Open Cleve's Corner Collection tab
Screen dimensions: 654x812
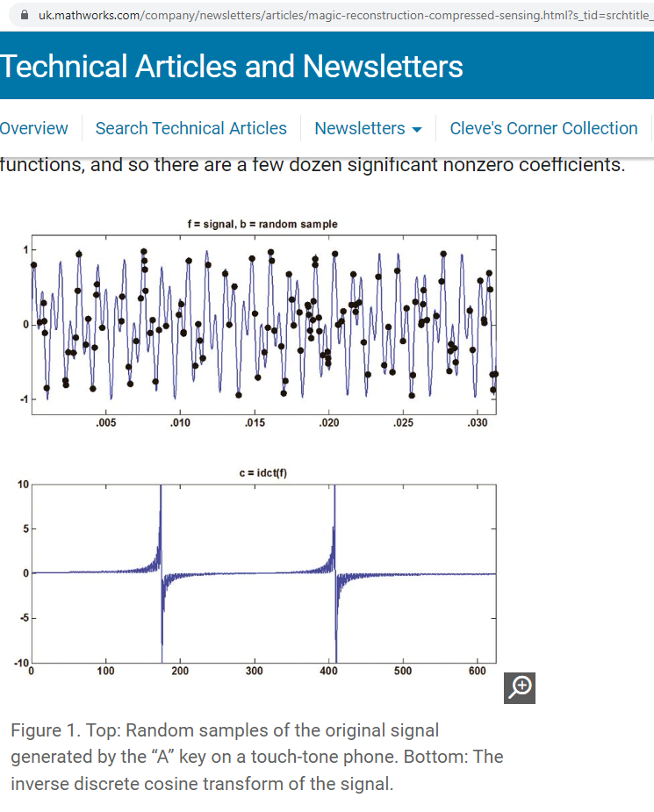click(x=543, y=128)
